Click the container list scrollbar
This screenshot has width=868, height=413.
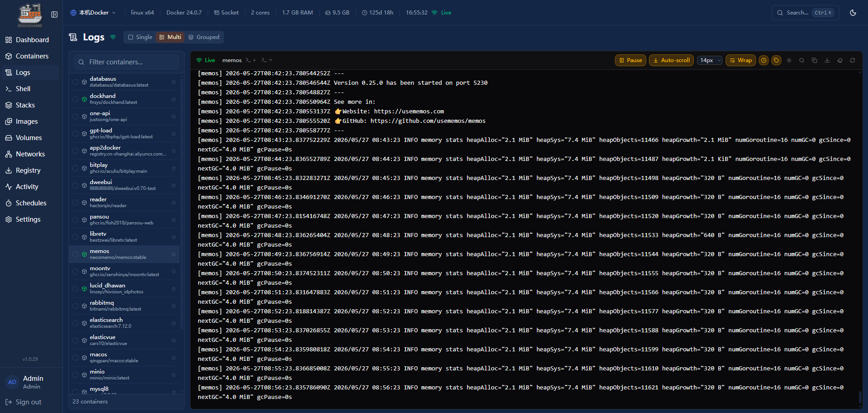pyautogui.click(x=182, y=204)
